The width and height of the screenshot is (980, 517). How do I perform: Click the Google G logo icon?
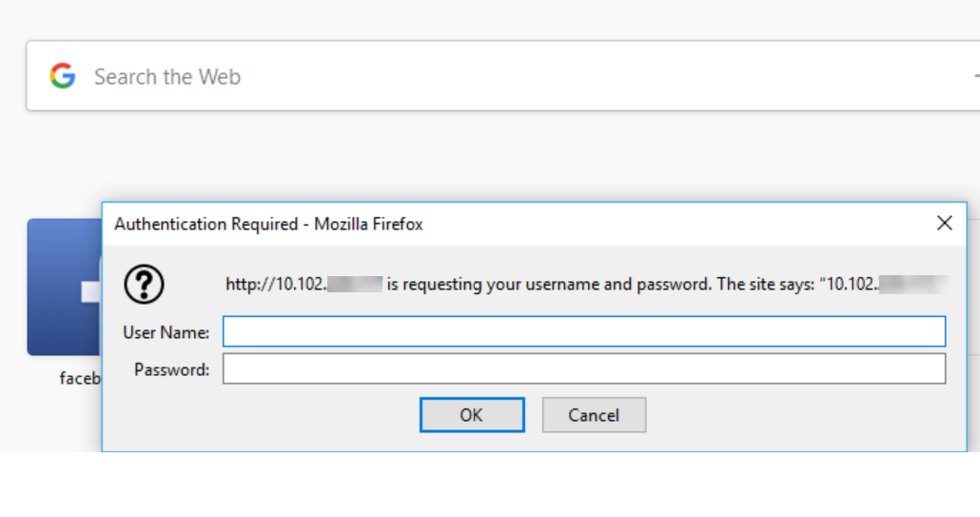[x=63, y=76]
